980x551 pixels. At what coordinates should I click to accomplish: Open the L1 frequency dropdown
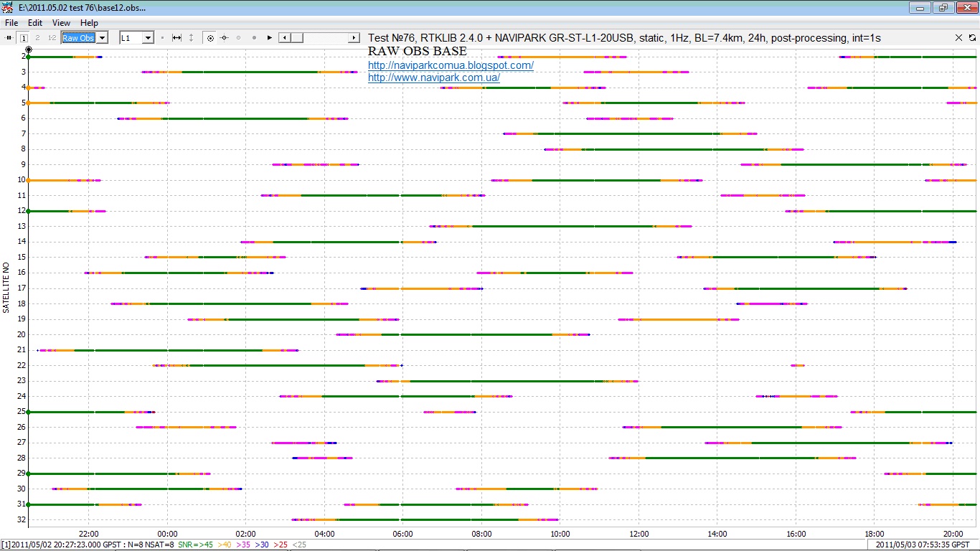click(136, 37)
